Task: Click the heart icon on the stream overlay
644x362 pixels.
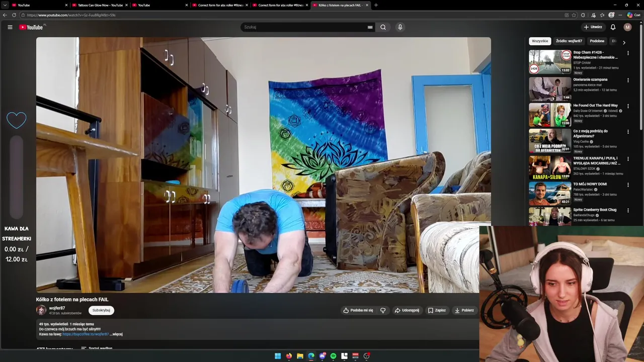Action: click(x=16, y=120)
